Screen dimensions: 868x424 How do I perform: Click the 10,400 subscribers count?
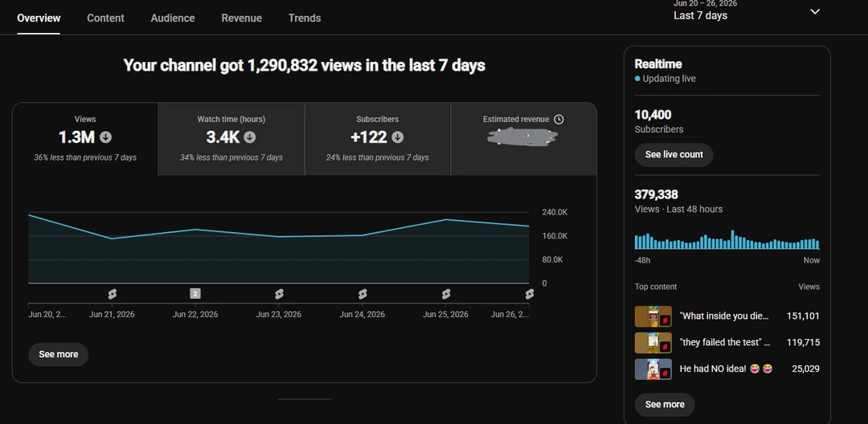click(x=653, y=115)
